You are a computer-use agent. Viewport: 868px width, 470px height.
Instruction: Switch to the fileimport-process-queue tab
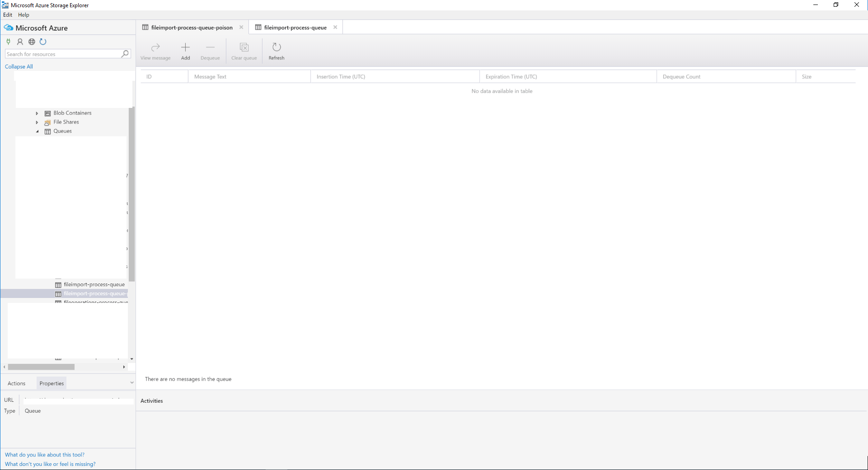(295, 27)
